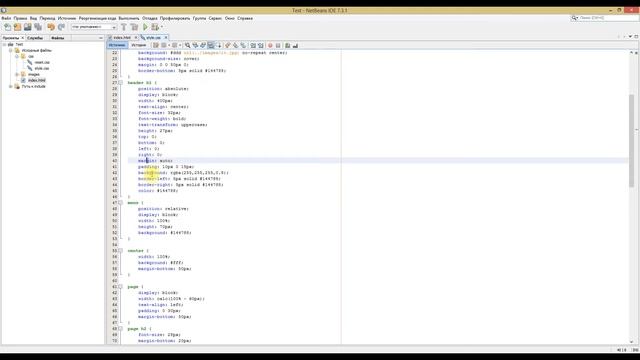
Task: Toggle a bookmark on the current line
Action: point(243,45)
